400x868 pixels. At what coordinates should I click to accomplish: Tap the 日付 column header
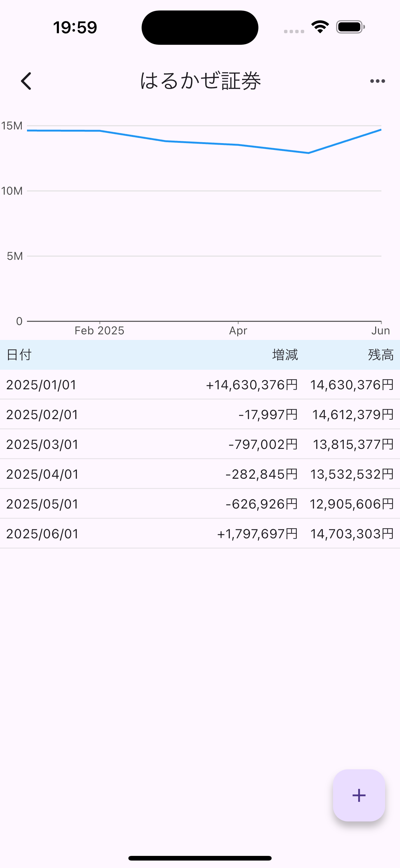coord(19,355)
